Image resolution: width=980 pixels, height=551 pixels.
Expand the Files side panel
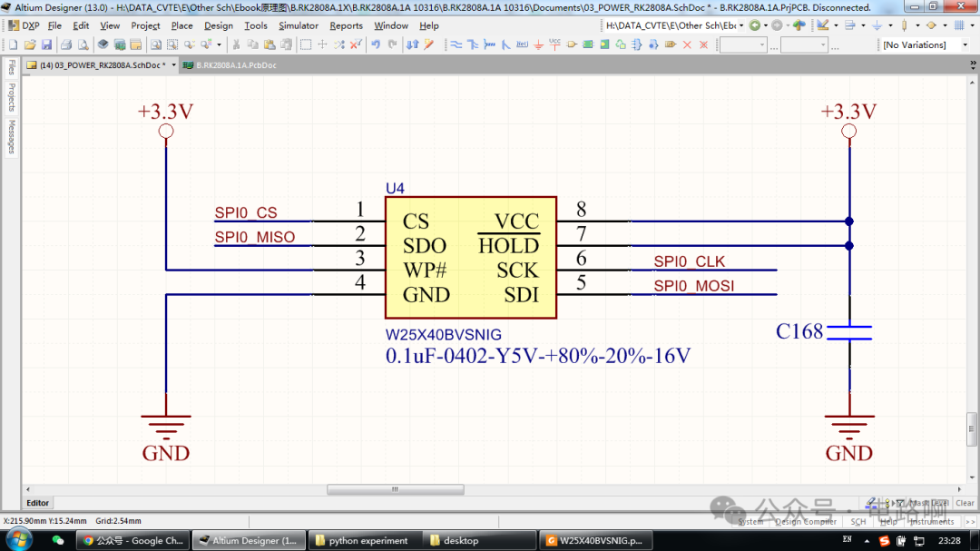(x=11, y=67)
